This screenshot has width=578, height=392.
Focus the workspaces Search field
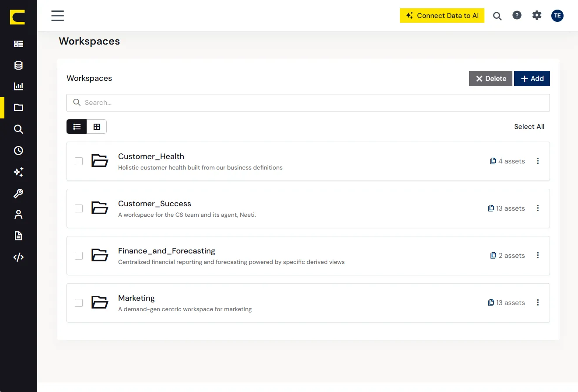[308, 103]
